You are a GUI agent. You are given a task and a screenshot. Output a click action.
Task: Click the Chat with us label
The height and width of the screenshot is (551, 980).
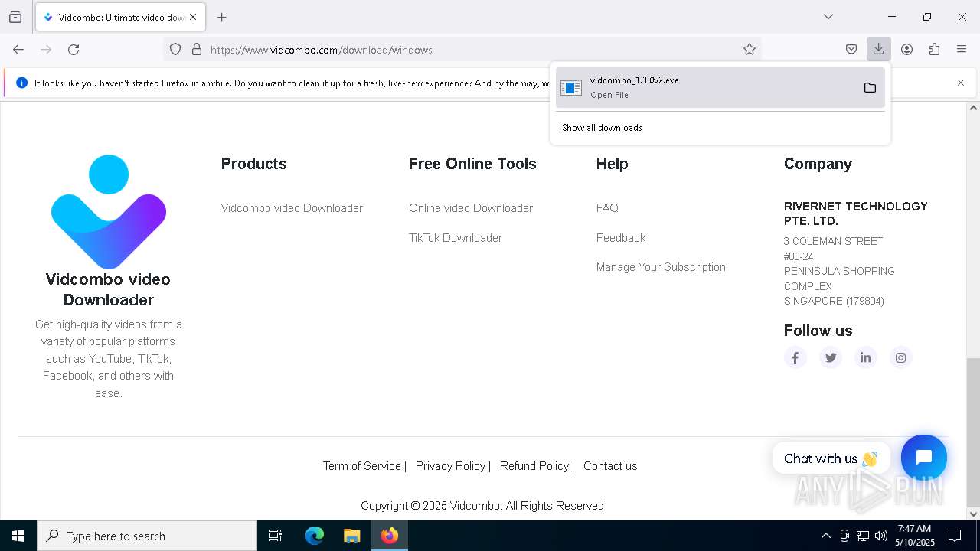pyautogui.click(x=831, y=458)
